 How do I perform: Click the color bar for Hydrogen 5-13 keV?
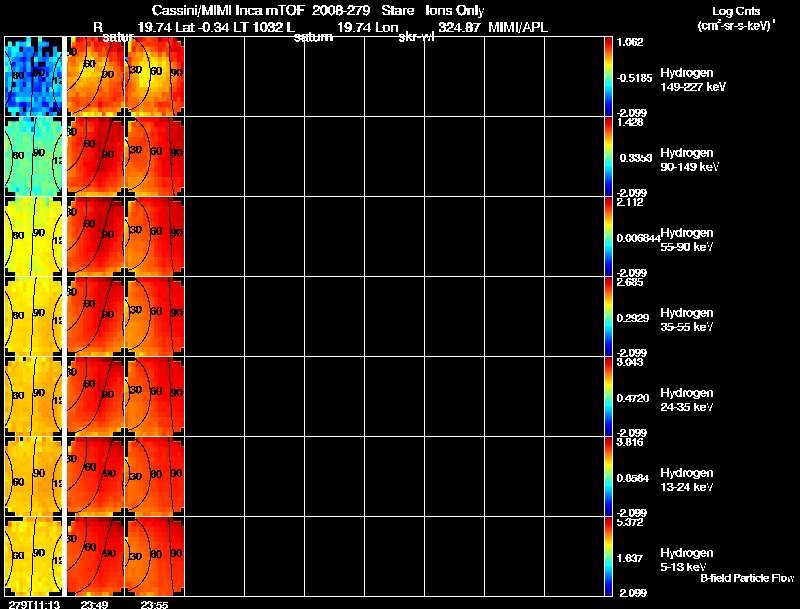click(x=608, y=557)
